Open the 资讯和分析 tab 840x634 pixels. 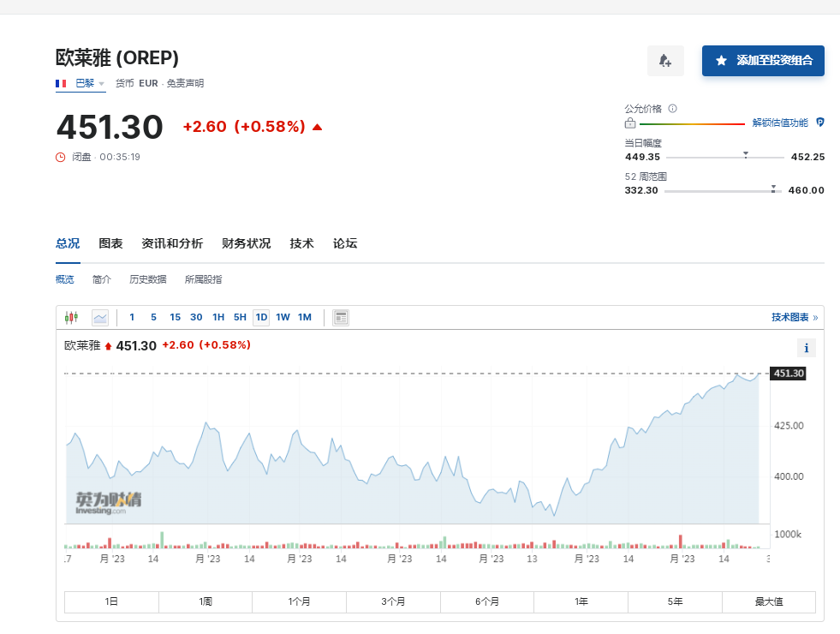172,244
